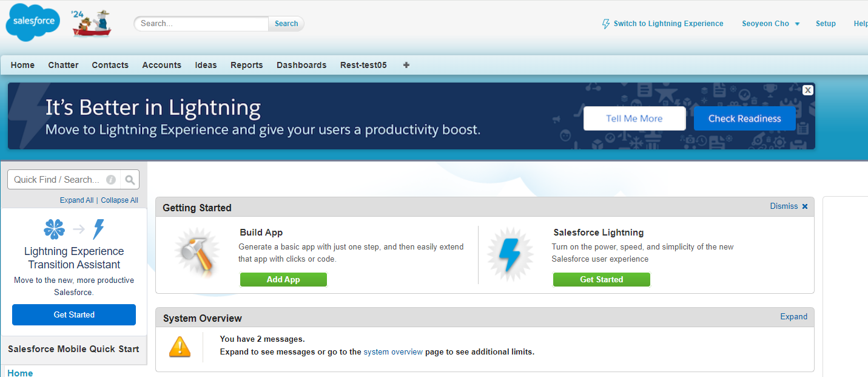This screenshot has width=868, height=377.
Task: Click the Lightning Experience Transition Assistant title
Action: click(74, 258)
